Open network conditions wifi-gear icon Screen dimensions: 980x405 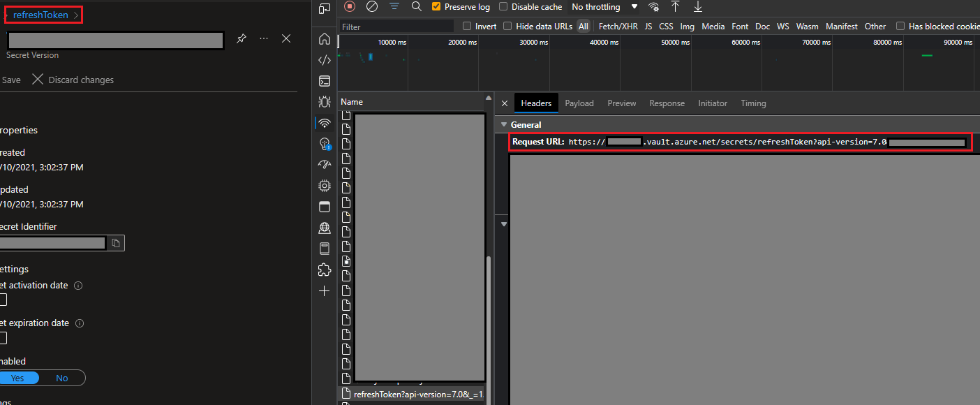click(653, 6)
